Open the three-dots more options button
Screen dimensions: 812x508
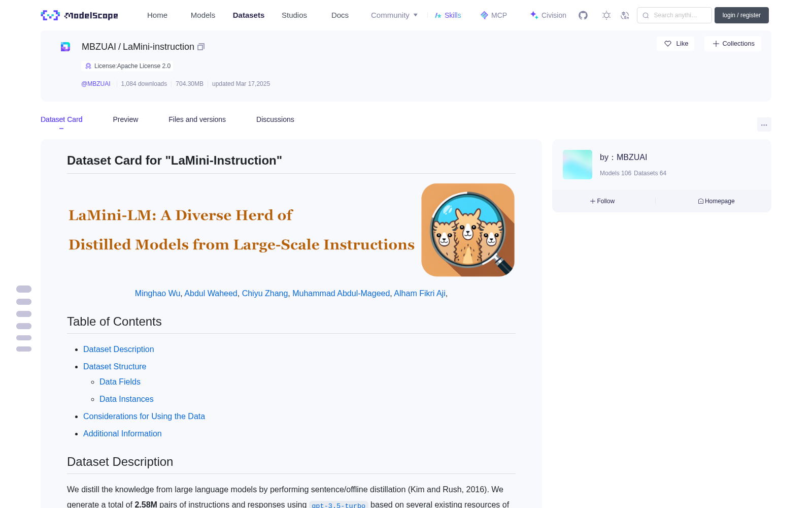[764, 124]
